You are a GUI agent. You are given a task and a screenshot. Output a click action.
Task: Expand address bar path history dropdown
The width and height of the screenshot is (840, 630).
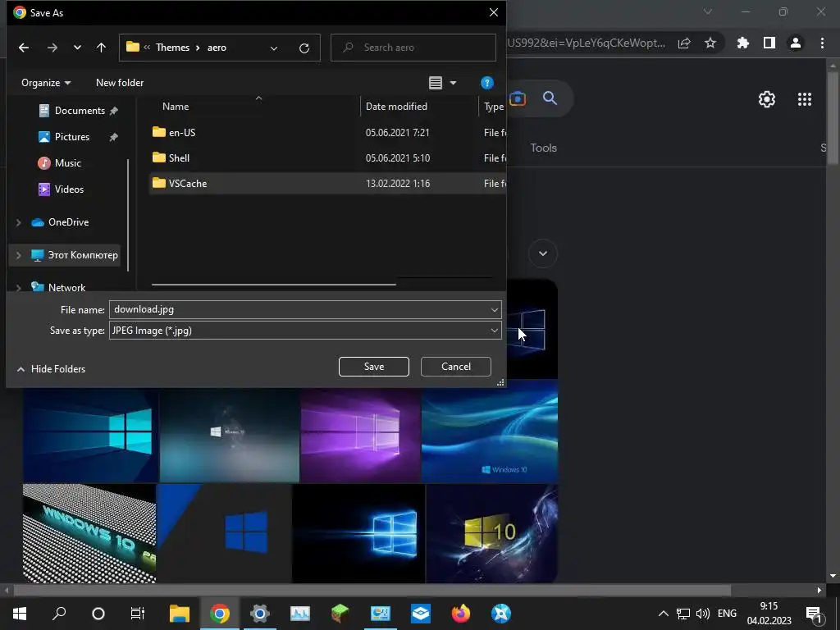tap(274, 48)
